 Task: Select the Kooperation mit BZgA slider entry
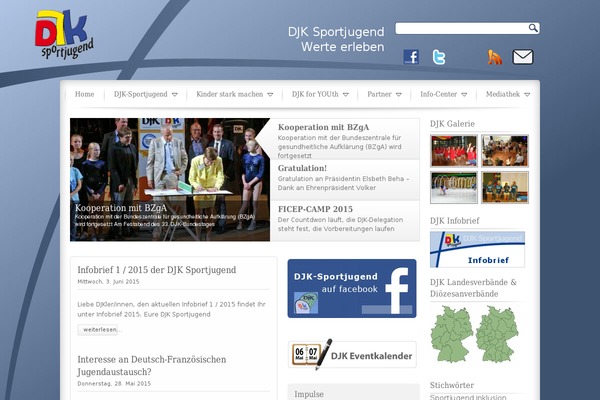click(344, 139)
